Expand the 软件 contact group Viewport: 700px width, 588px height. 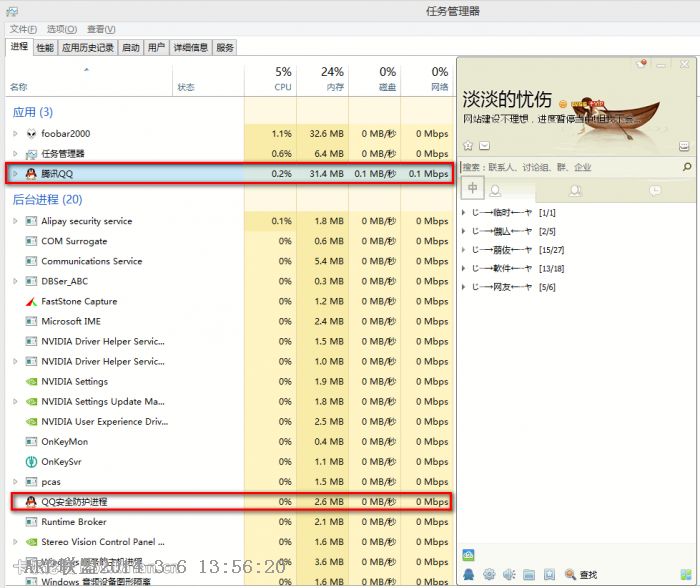tap(463, 268)
